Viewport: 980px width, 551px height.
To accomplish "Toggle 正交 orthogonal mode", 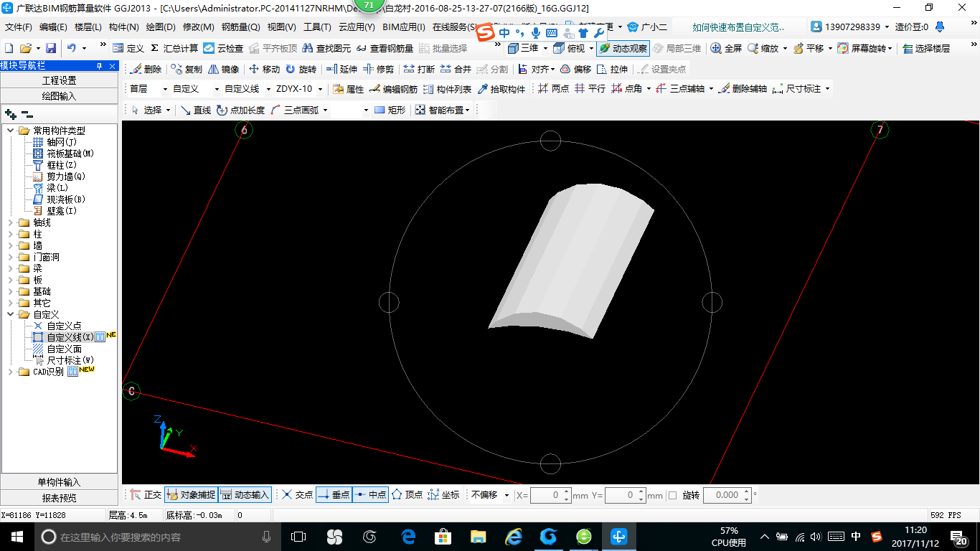I will coord(146,495).
